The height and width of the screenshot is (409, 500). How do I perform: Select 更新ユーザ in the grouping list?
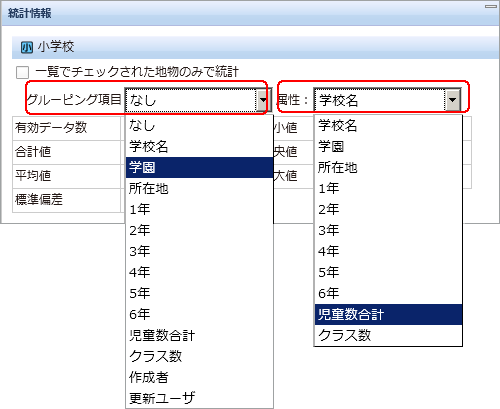[x=199, y=398]
